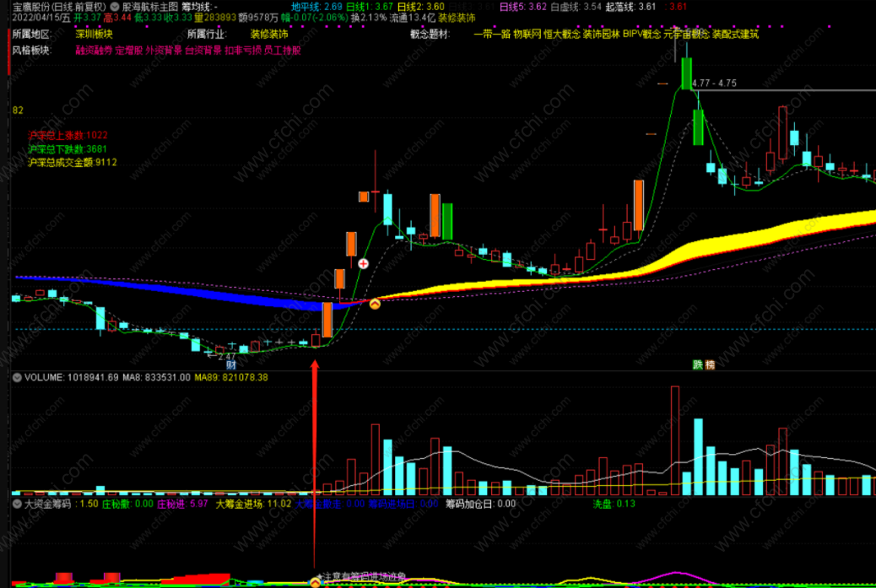Click the red buy arrow head

pyautogui.click(x=316, y=366)
